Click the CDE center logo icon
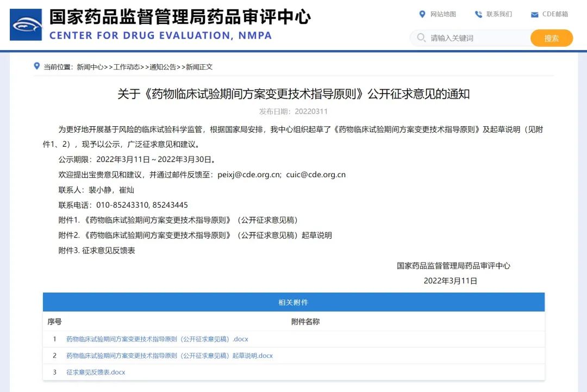This screenshot has width=587, height=392. click(x=26, y=24)
